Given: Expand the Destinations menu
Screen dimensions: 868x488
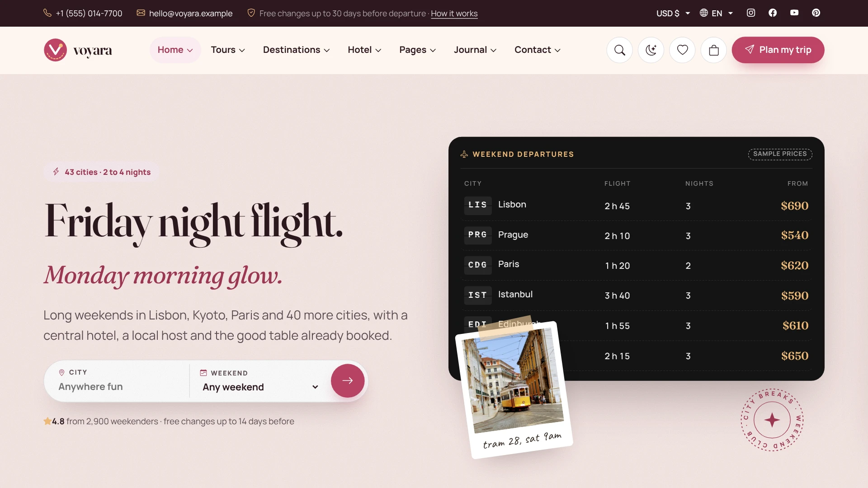Looking at the screenshot, I should (x=296, y=50).
